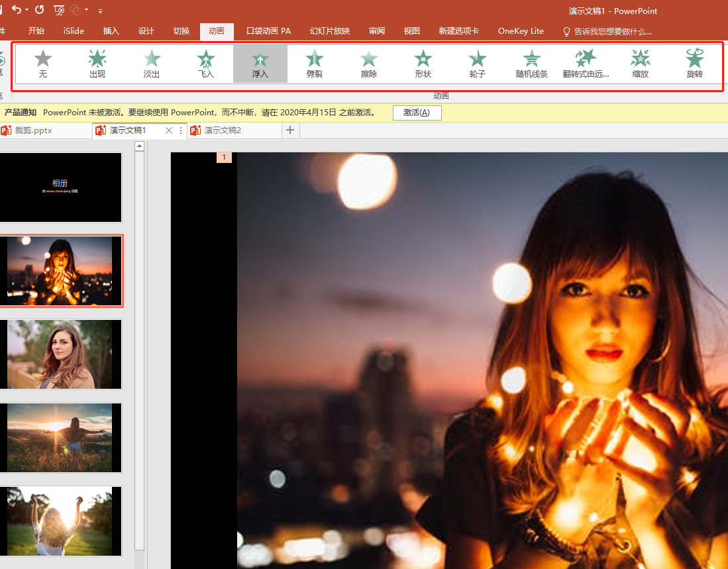The height and width of the screenshot is (569, 728).
Task: Apply the 劈裂 (Split) animation effect
Action: point(315,64)
